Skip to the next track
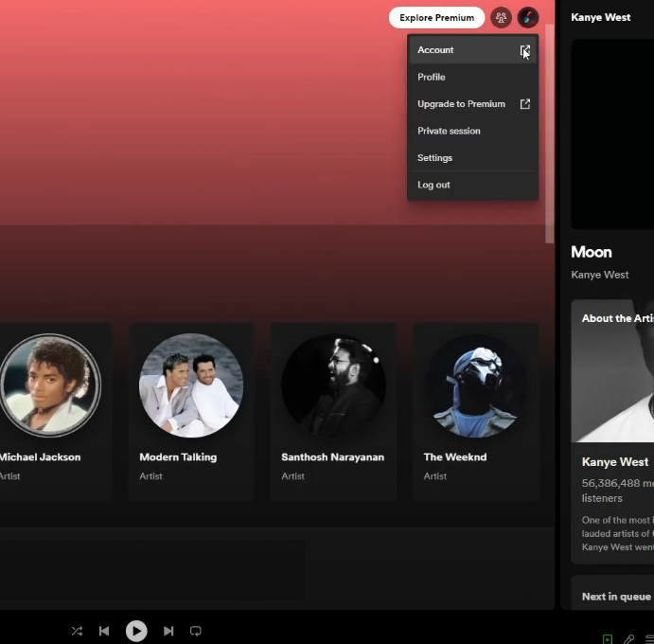Screen dimensions: 654x644 tap(168, 631)
